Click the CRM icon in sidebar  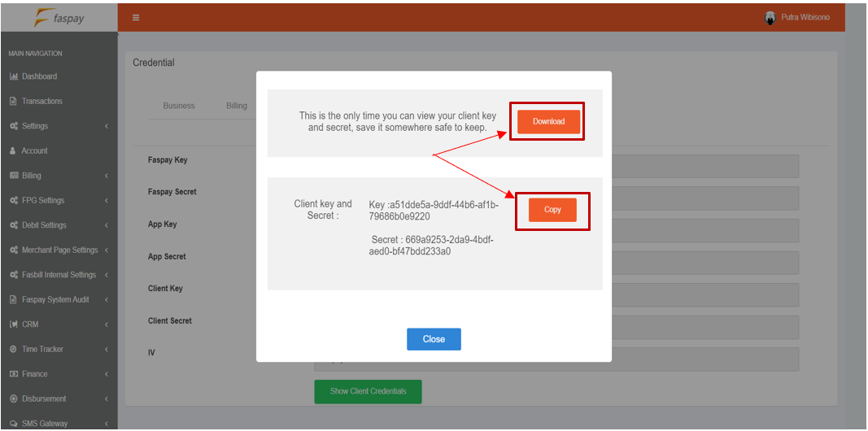click(x=14, y=324)
